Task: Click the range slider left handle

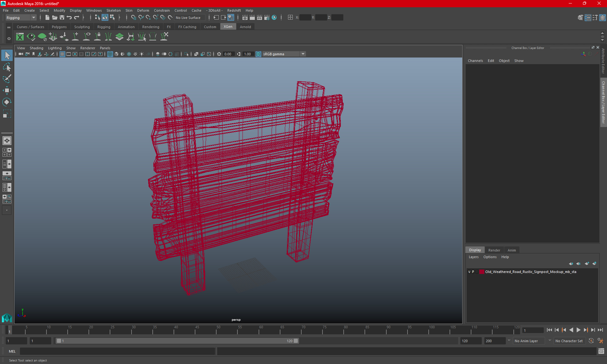Action: click(59, 341)
